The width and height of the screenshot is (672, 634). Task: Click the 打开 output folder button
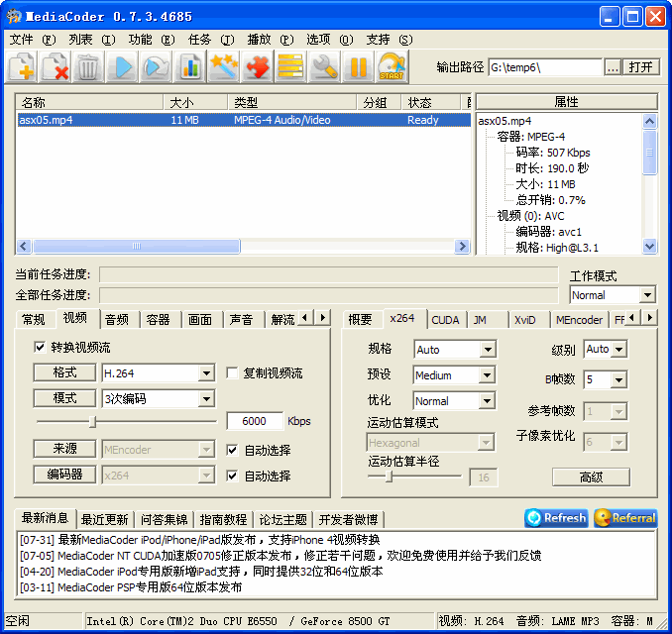[x=640, y=66]
